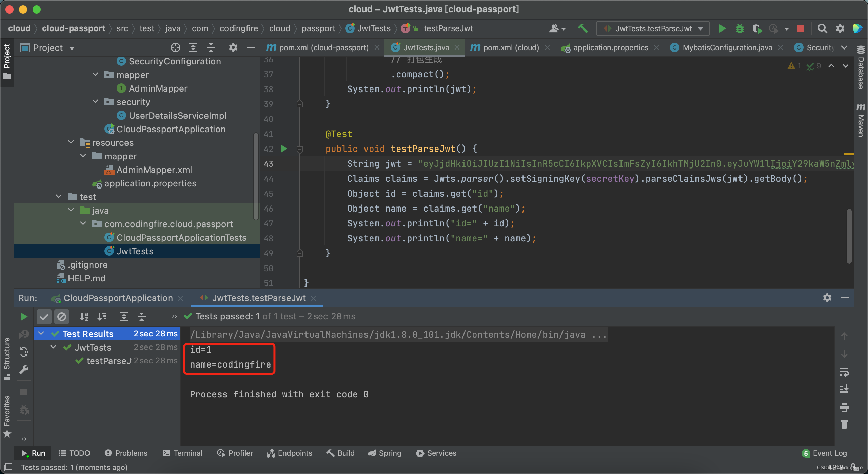
Task: Click the editor vertical scrollbar thumb
Action: tap(849, 236)
